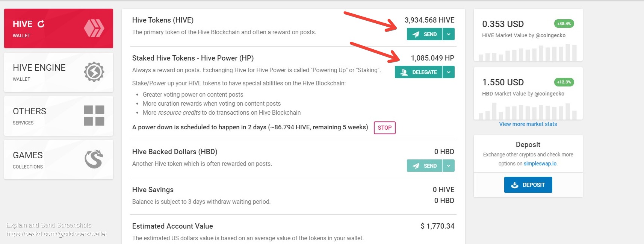Stop the scheduled power down
644x244 pixels.
(385, 128)
